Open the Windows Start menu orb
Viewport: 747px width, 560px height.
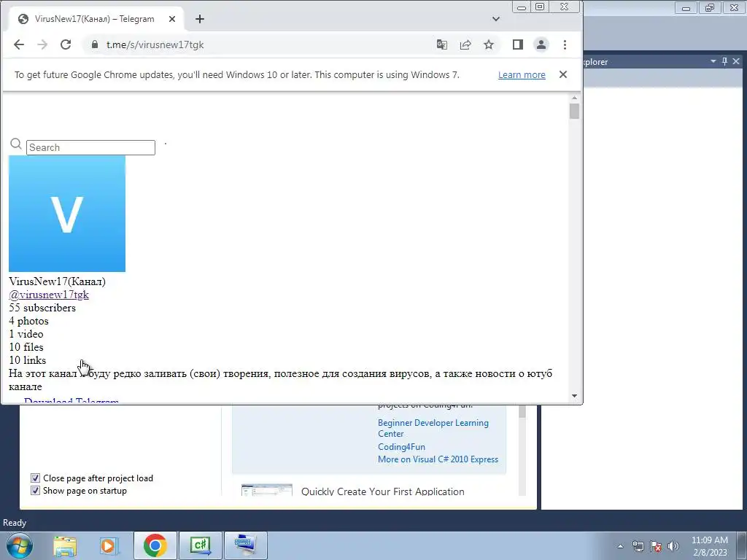point(20,545)
